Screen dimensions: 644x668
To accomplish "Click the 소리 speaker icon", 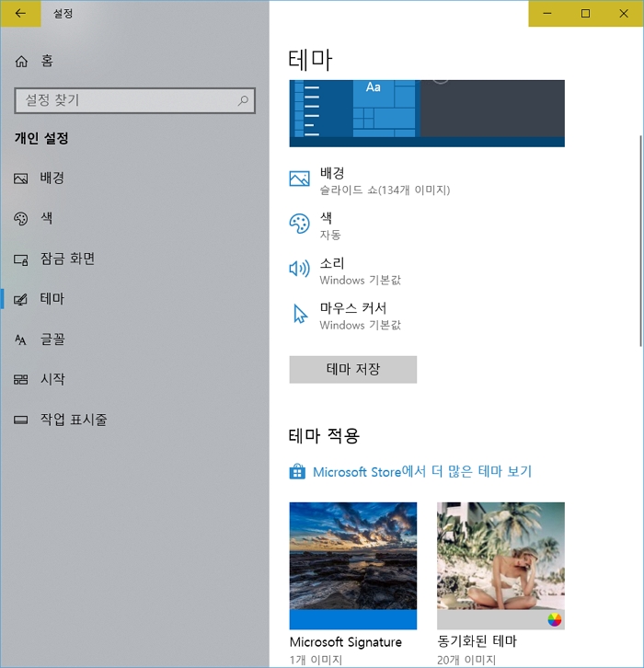I will 299,269.
